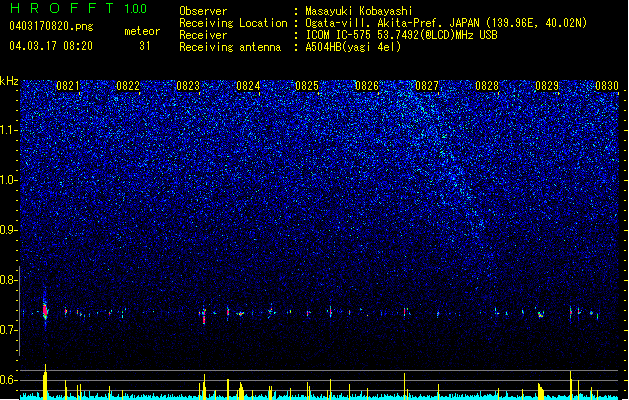The width and height of the screenshot is (629, 400).
Task: Click the Ogata-vill. Akita-Pref. JAPAN location text
Action: tap(446, 23)
